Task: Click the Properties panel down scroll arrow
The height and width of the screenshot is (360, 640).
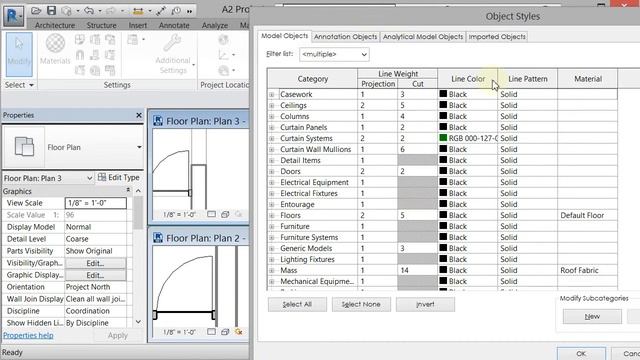Action: [138, 322]
